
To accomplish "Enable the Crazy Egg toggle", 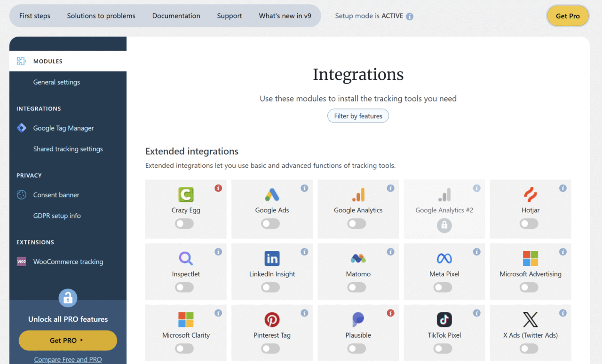I will (184, 224).
